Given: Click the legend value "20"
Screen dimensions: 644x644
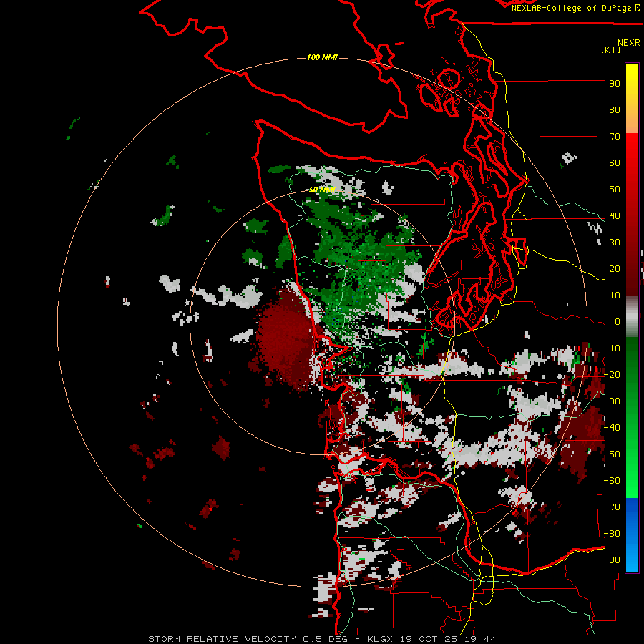Looking at the screenshot, I should [615, 269].
